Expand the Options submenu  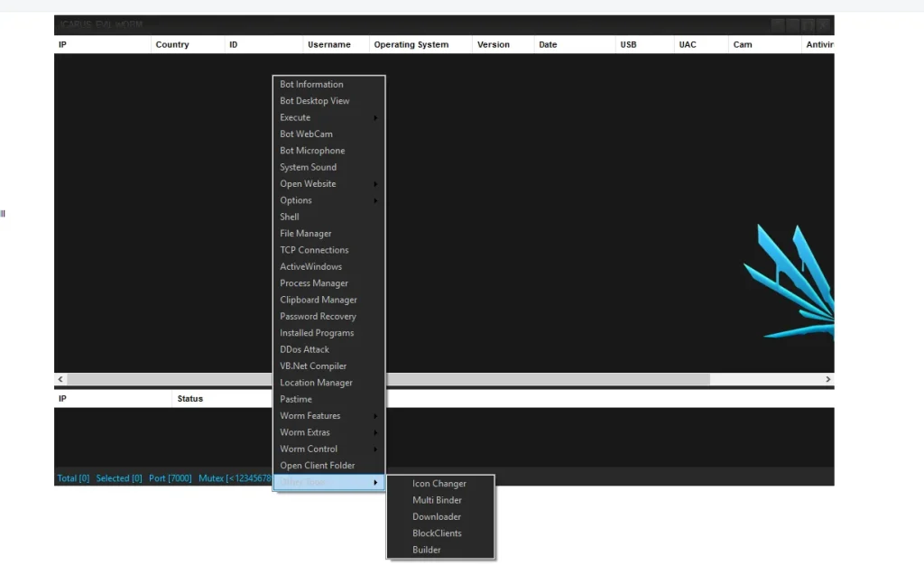(x=295, y=199)
